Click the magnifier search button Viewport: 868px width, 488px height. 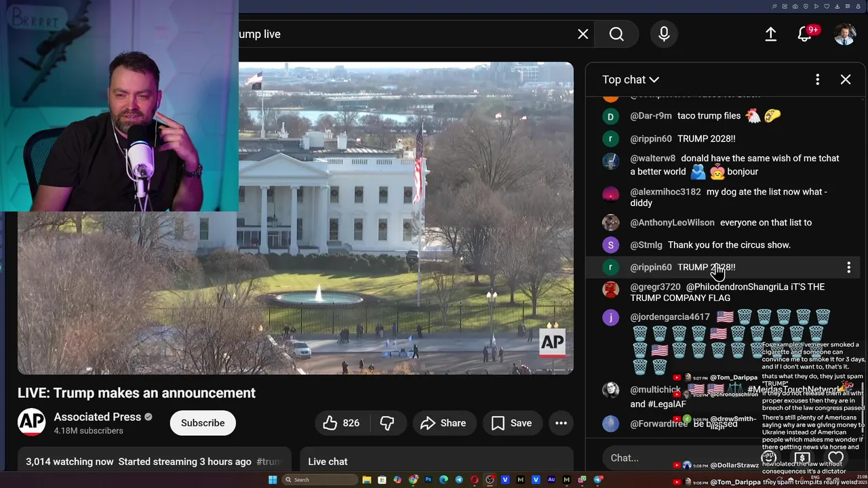616,34
